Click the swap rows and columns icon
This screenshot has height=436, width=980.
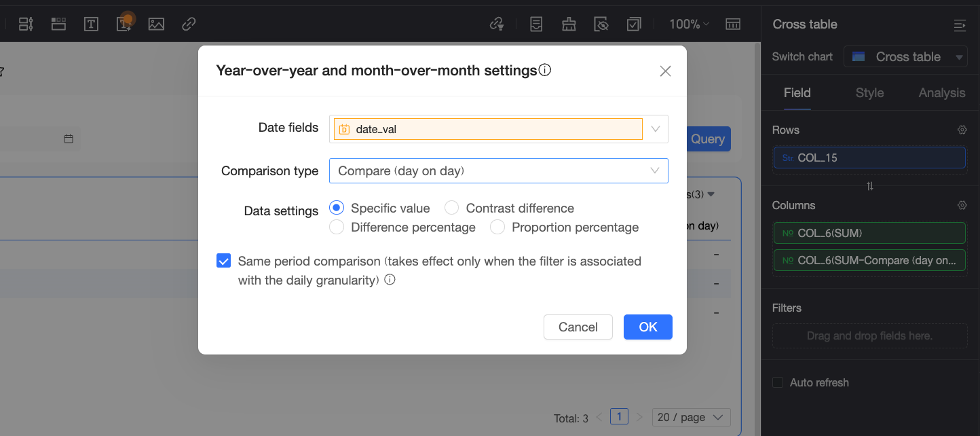pyautogui.click(x=870, y=186)
